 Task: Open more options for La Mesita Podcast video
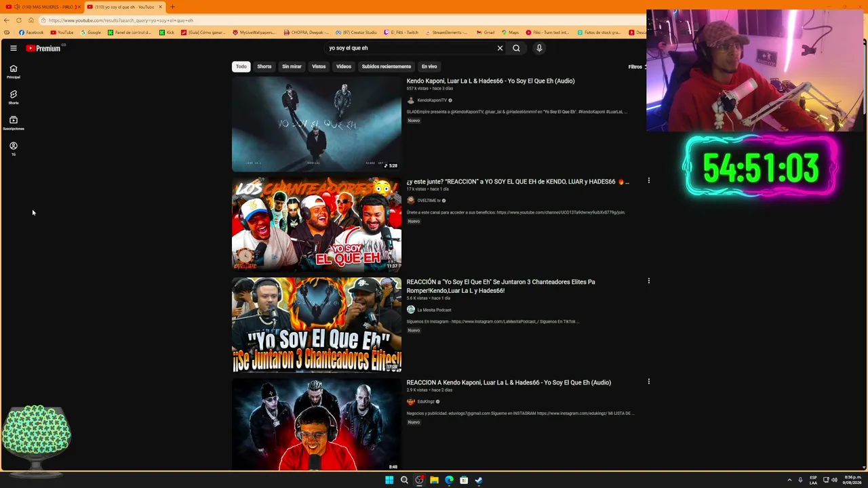[648, 281]
